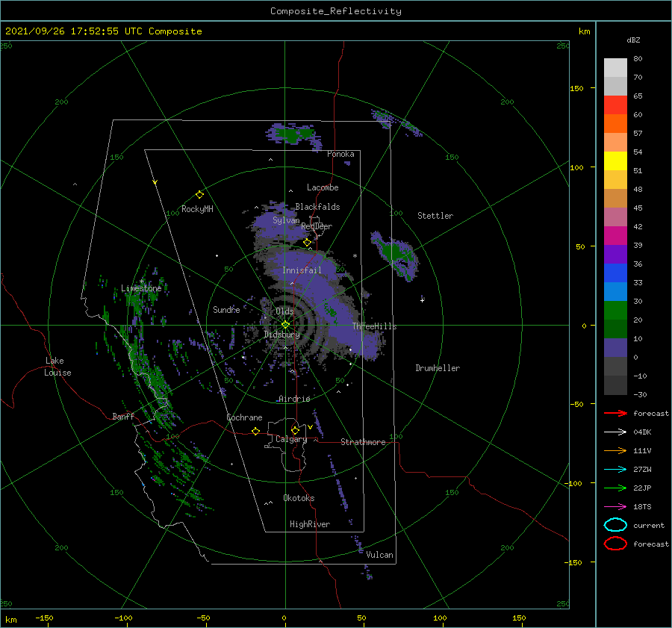Viewport: 672px width, 628px height.
Task: Click the yellow diamond marker below RedDeer
Action: (x=307, y=243)
